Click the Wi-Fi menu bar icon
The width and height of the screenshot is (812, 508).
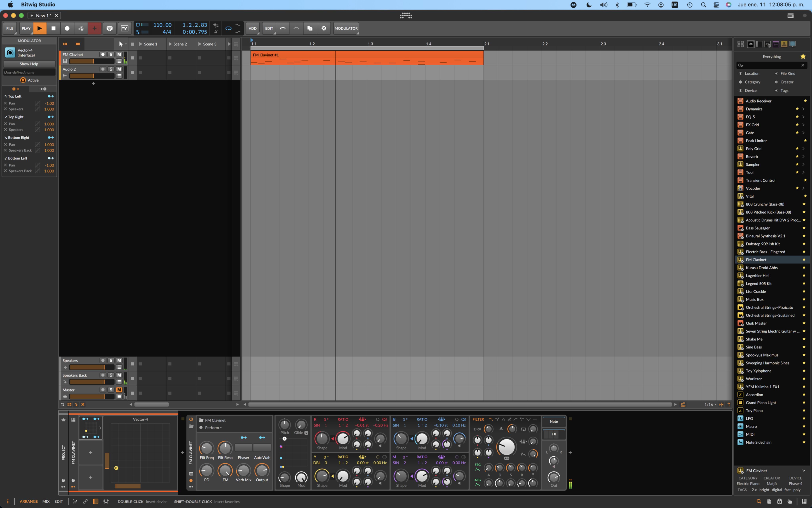pos(647,5)
